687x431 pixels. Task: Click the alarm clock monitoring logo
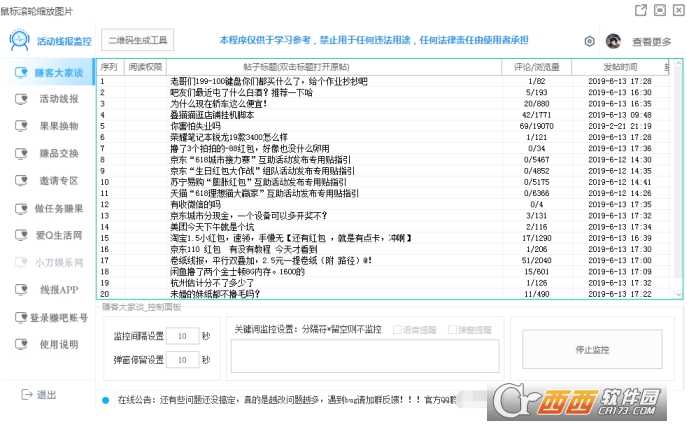[x=20, y=41]
